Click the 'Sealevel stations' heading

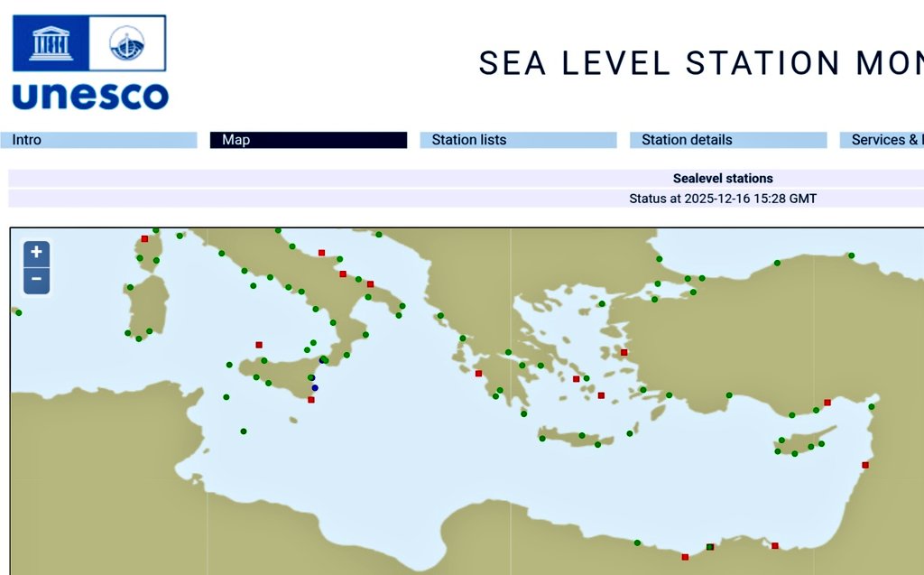click(x=723, y=178)
